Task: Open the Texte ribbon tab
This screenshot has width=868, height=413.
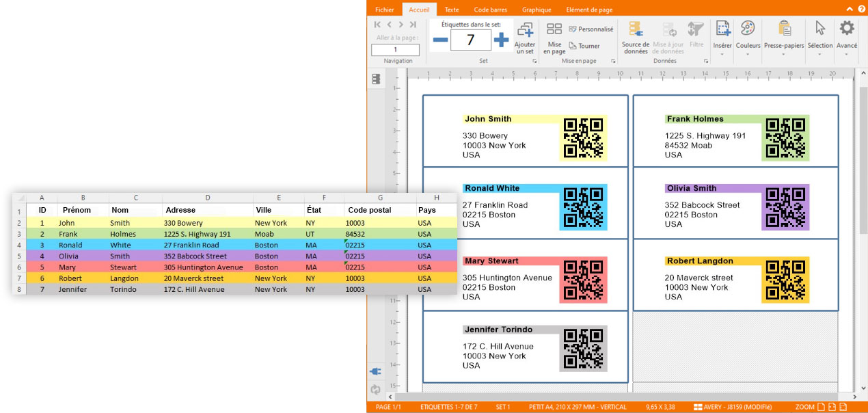Action: [x=452, y=10]
